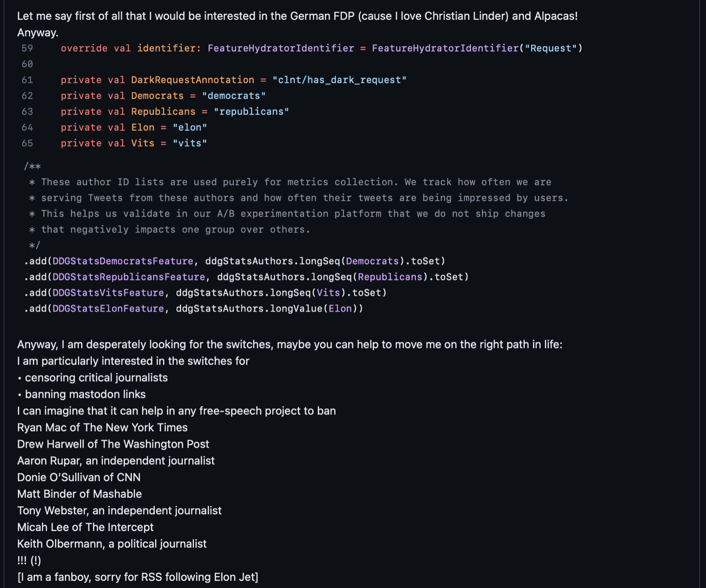Viewport: 706px width, 588px height.
Task: Select line number 64 of the code block
Action: (x=27, y=128)
